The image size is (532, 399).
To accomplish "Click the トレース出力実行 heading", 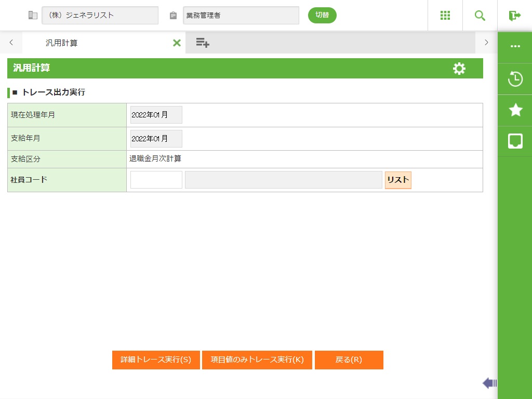I will (x=54, y=92).
